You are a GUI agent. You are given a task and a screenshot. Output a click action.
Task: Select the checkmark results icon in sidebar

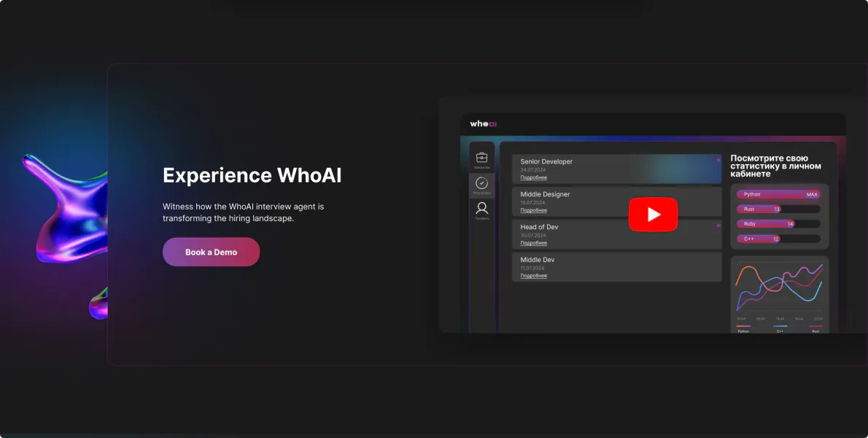(481, 183)
